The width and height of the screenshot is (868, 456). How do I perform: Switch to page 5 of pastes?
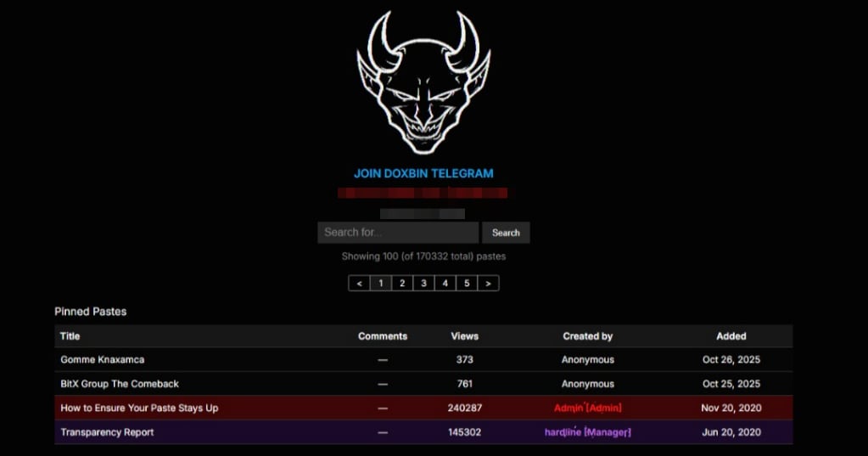(467, 284)
